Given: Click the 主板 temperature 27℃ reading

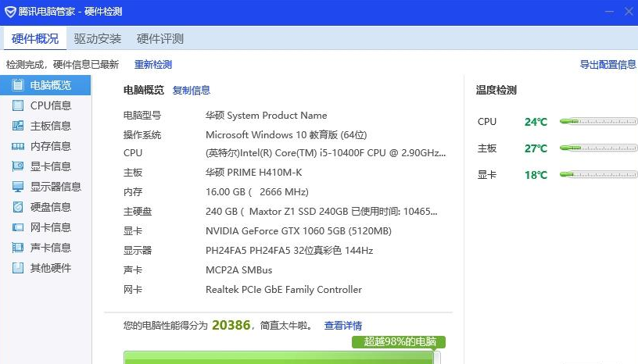Looking at the screenshot, I should 536,148.
